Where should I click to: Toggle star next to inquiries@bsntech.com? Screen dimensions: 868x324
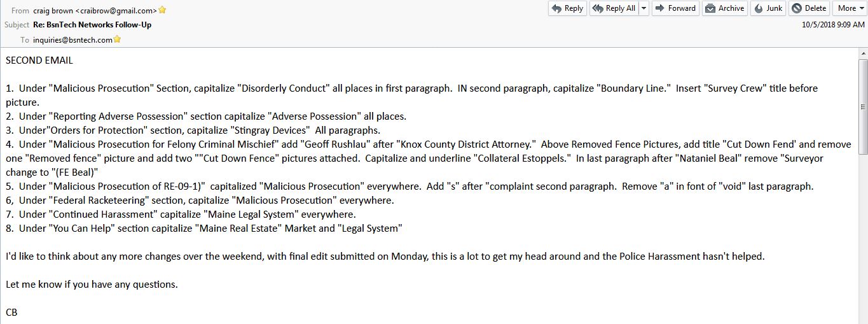tap(118, 39)
